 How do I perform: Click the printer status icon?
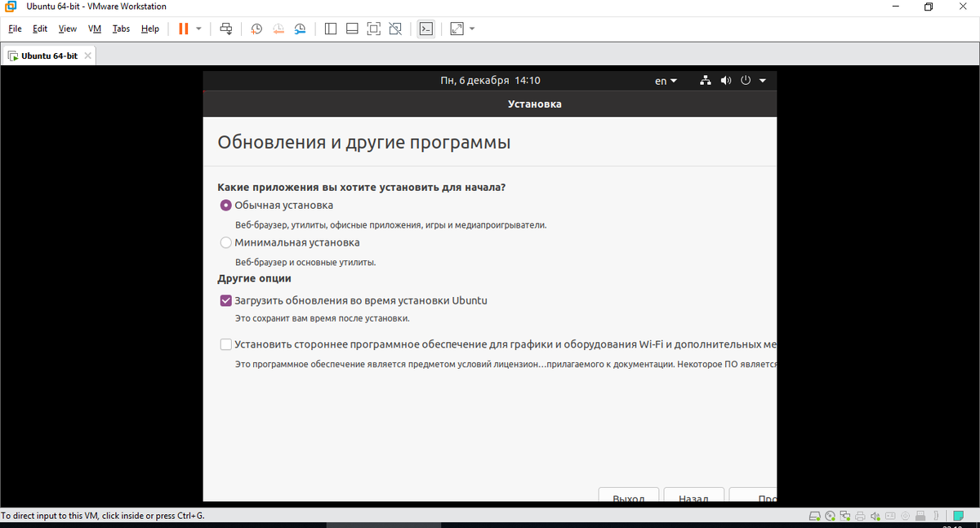tap(860, 516)
